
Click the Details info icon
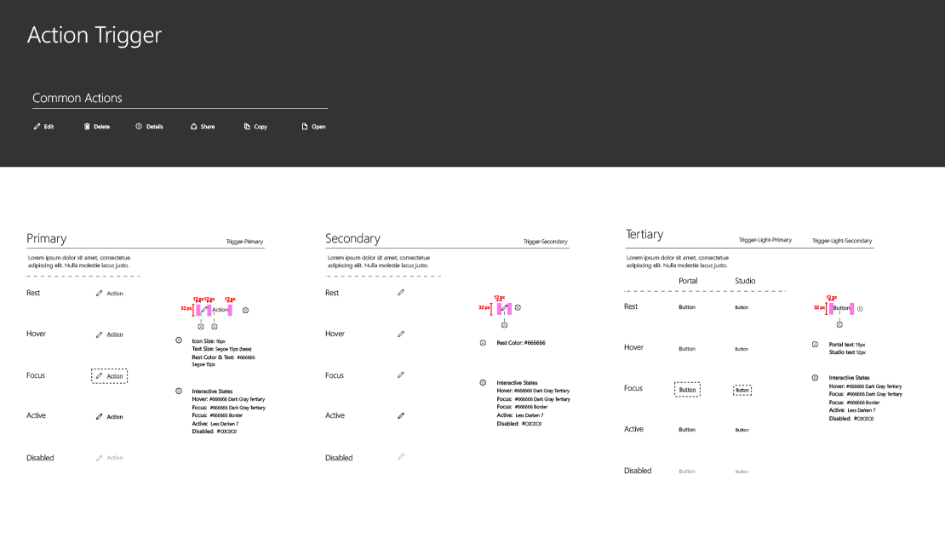click(139, 127)
